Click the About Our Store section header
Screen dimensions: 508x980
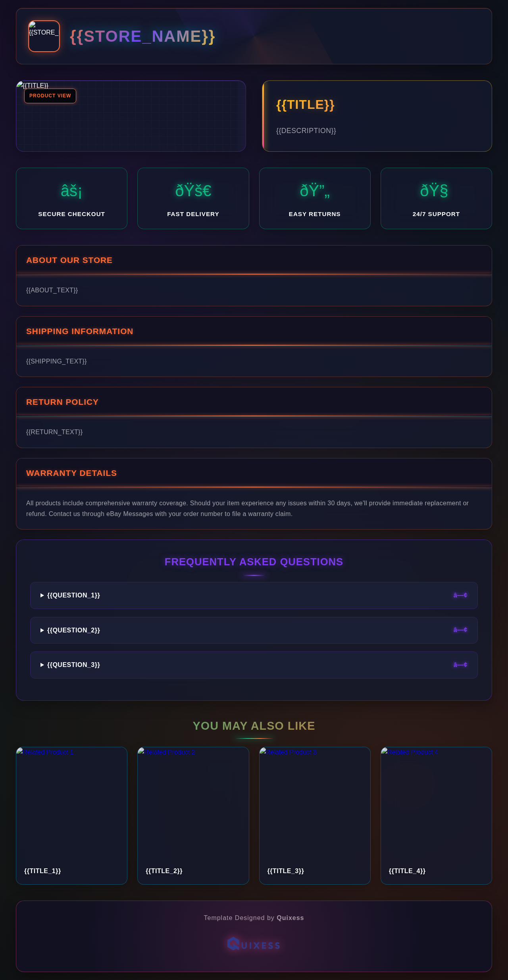coord(69,260)
